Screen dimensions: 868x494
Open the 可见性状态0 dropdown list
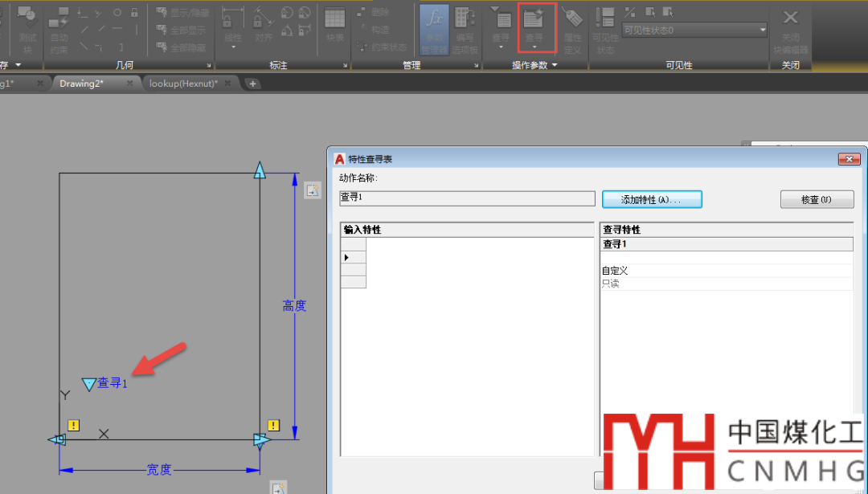tap(762, 31)
